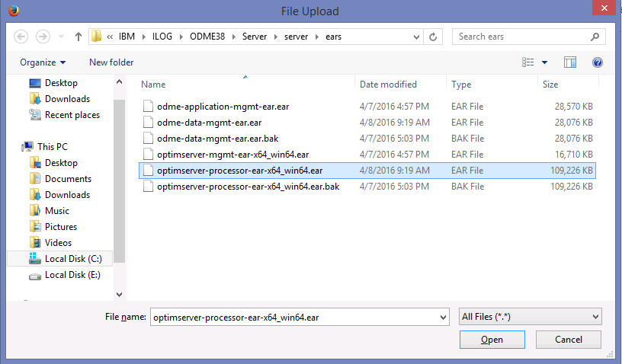This screenshot has width=622, height=364.
Task: Open the Videos folder
Action: [x=58, y=243]
